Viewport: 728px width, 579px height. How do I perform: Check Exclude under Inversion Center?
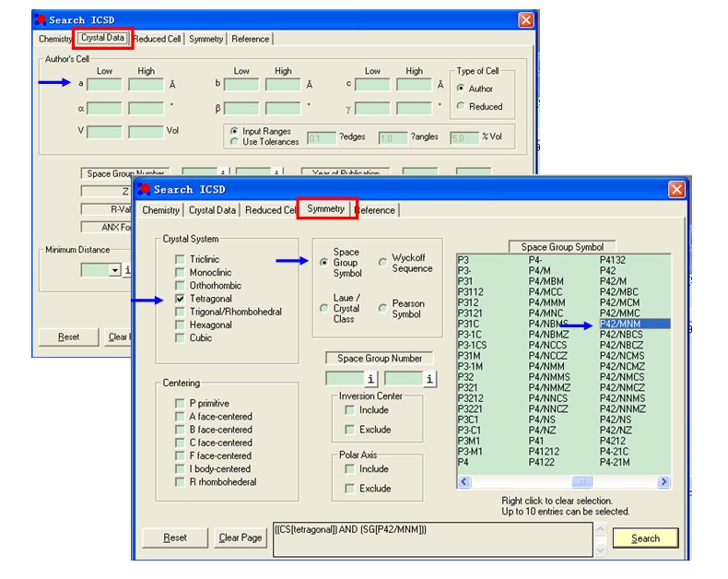pyautogui.click(x=349, y=430)
